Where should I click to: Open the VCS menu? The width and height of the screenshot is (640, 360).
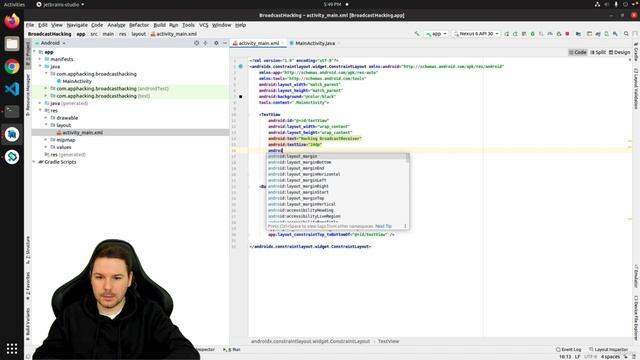coord(204,25)
